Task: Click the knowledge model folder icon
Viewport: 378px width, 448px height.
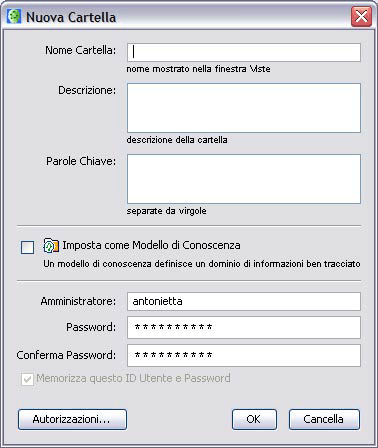Action: point(51,246)
